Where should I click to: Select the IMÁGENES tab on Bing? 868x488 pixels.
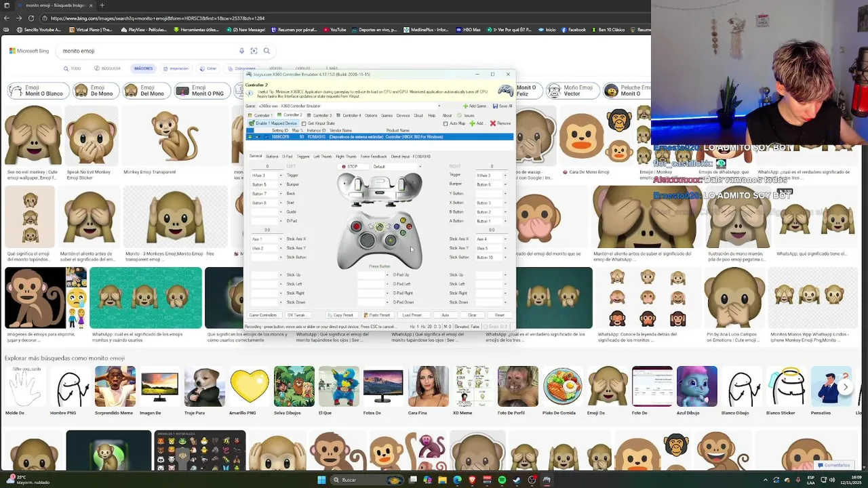(x=143, y=68)
